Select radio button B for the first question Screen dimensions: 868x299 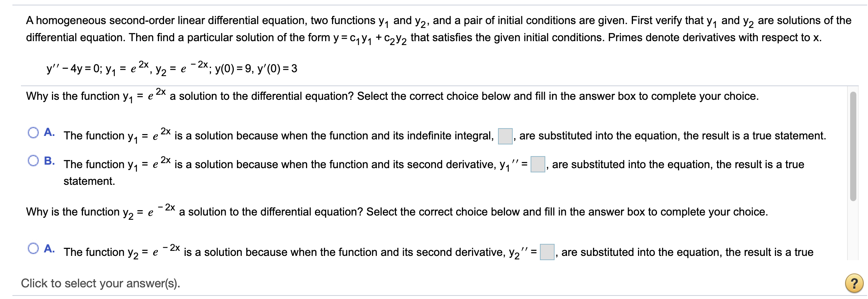tap(33, 160)
